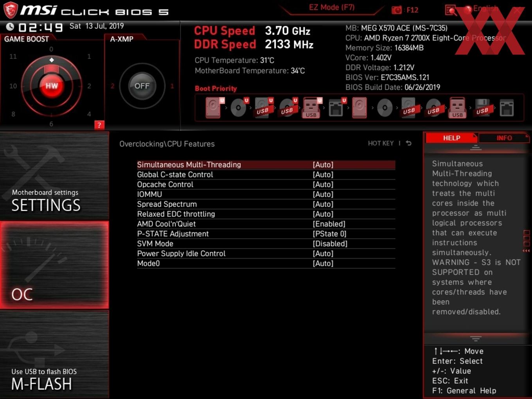Click the Game Boost question mark help icon
This screenshot has height=399, width=532.
99,125
